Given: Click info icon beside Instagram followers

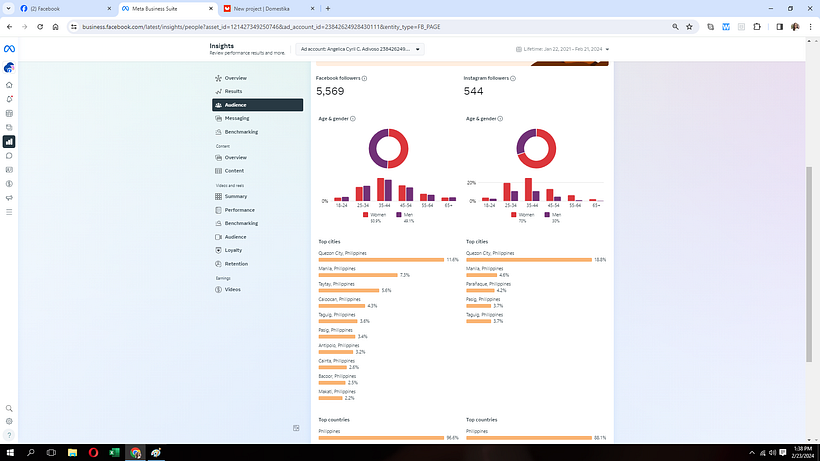Looking at the screenshot, I should pyautogui.click(x=513, y=78).
